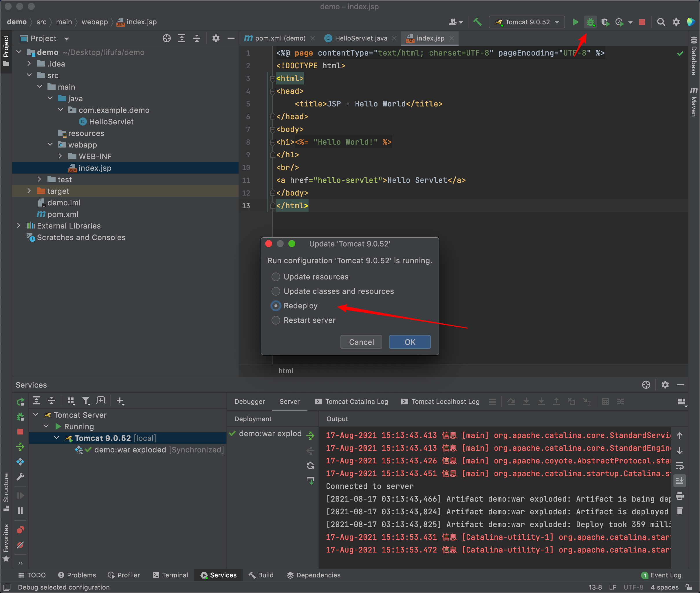Open Search Everywhere magnifier icon

point(661,22)
